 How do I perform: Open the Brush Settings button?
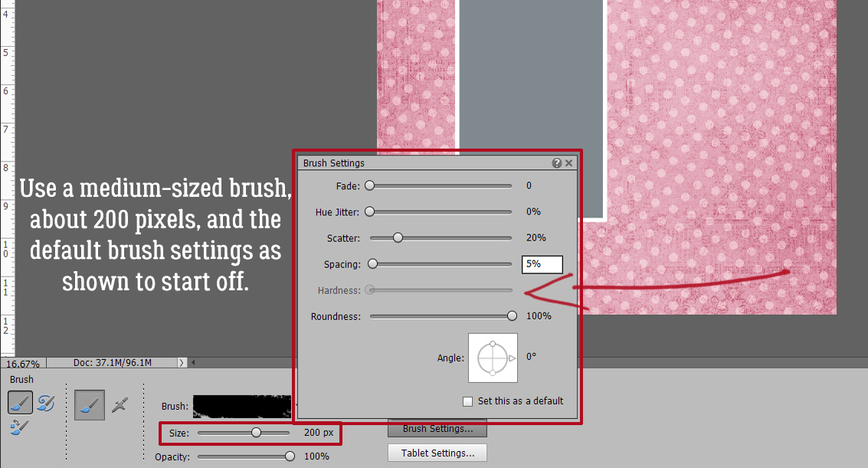[x=437, y=429]
